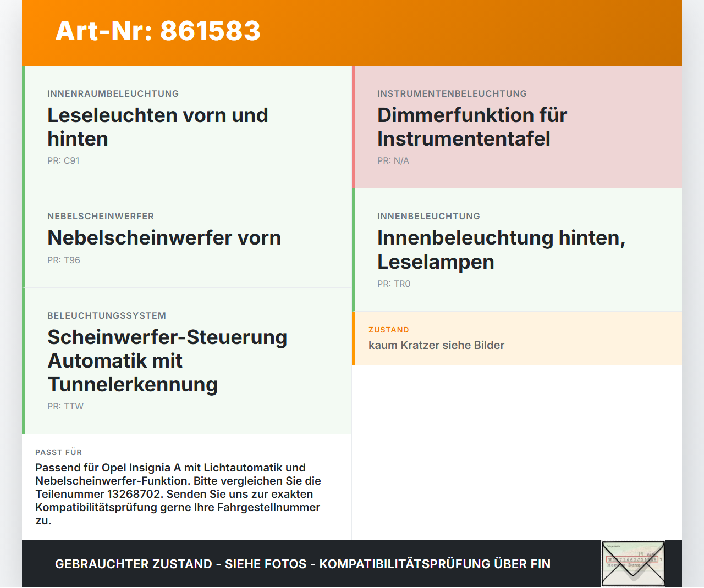Image resolution: width=704 pixels, height=588 pixels.
Task: Click the PR: T96 code
Action: click(64, 260)
